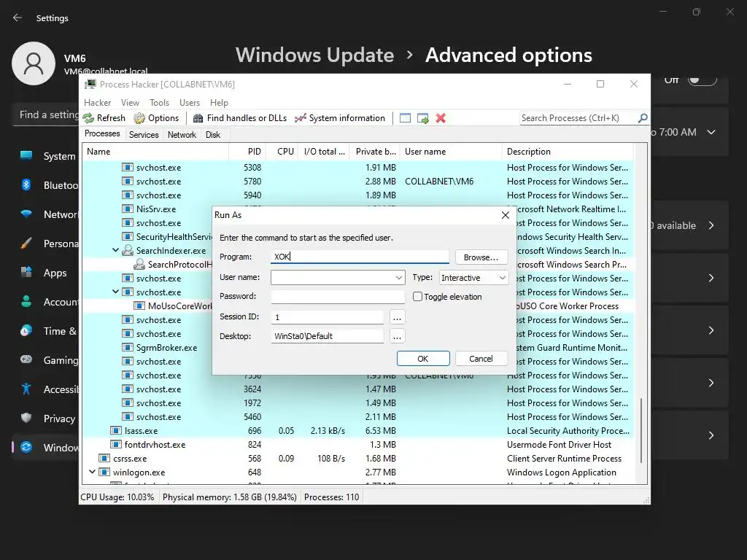Open System in Settings sidebar
747x560 pixels.
click(47, 156)
